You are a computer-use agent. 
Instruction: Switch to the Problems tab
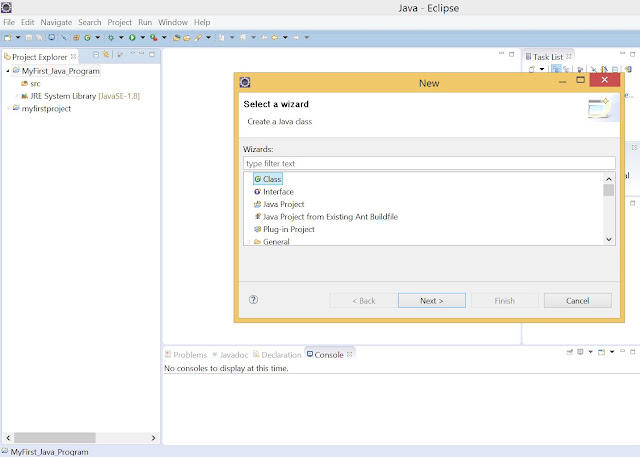(x=186, y=355)
